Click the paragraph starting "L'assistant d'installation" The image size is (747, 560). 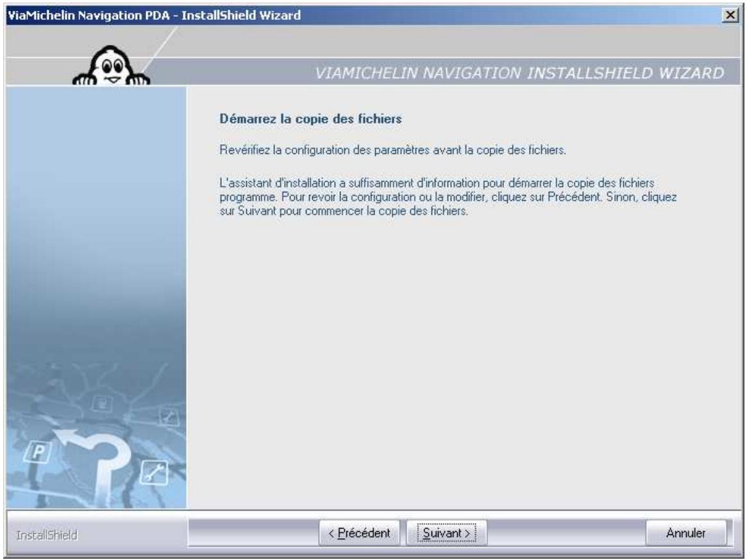point(448,197)
